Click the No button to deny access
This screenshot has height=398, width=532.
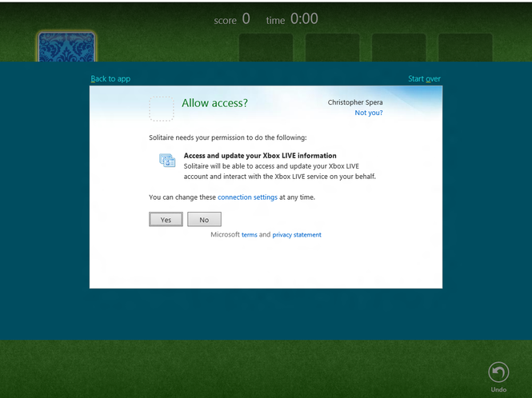pyautogui.click(x=204, y=219)
